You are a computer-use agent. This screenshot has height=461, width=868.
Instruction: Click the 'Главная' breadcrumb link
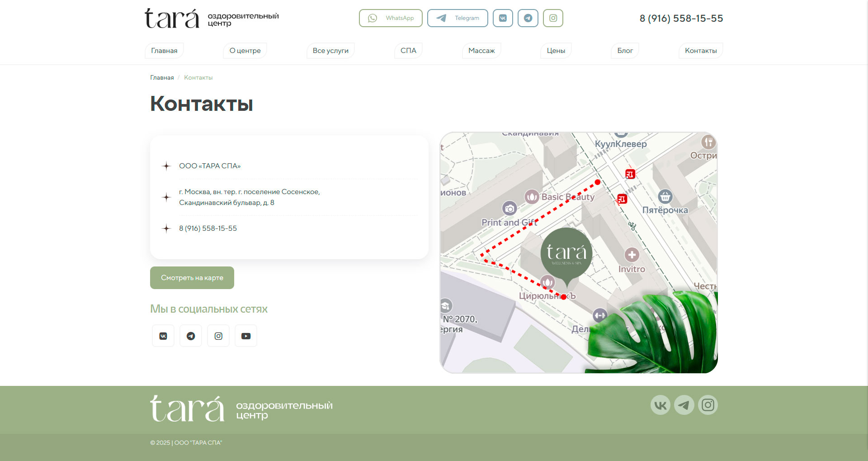coord(162,78)
